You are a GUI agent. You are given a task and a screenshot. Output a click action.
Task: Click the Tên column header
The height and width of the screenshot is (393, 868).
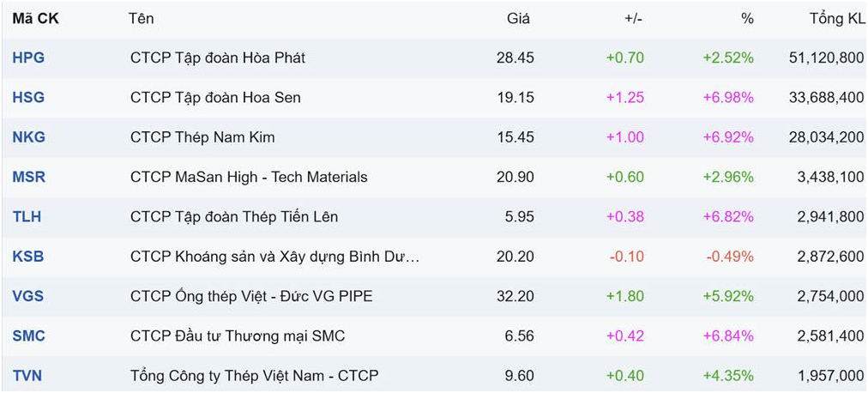(141, 19)
